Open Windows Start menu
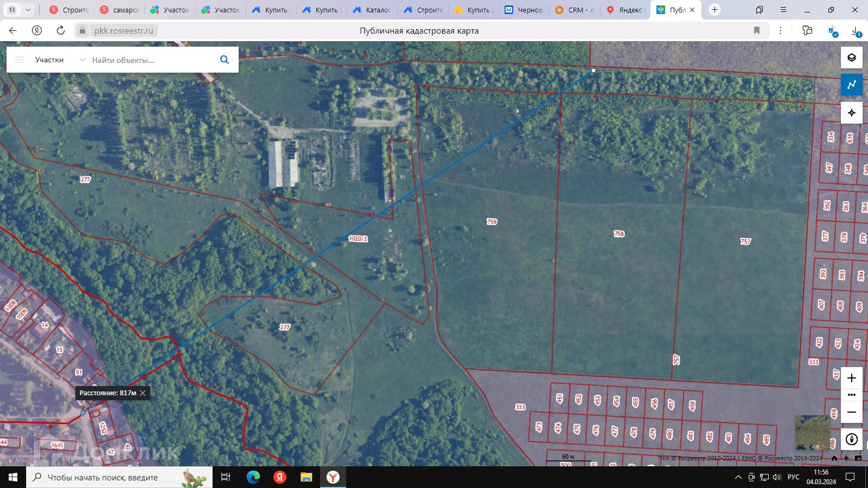Screen dimensions: 868x488 tap(13, 477)
